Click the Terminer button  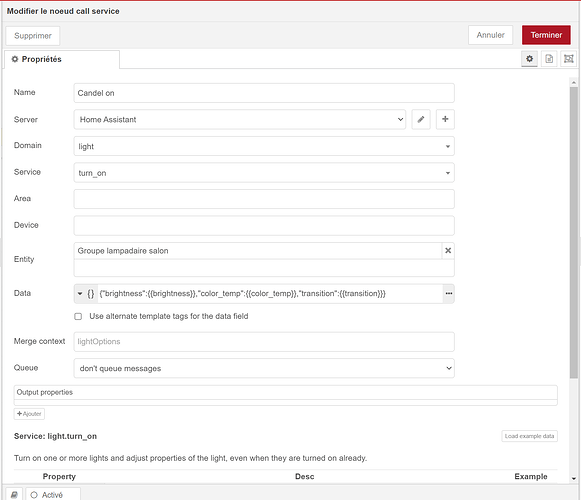(x=546, y=35)
